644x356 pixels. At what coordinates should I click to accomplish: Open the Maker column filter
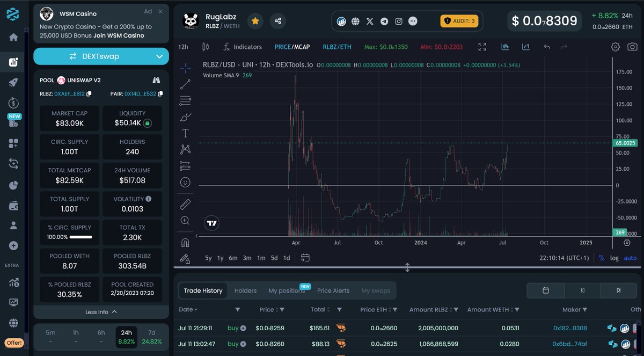[585, 309]
